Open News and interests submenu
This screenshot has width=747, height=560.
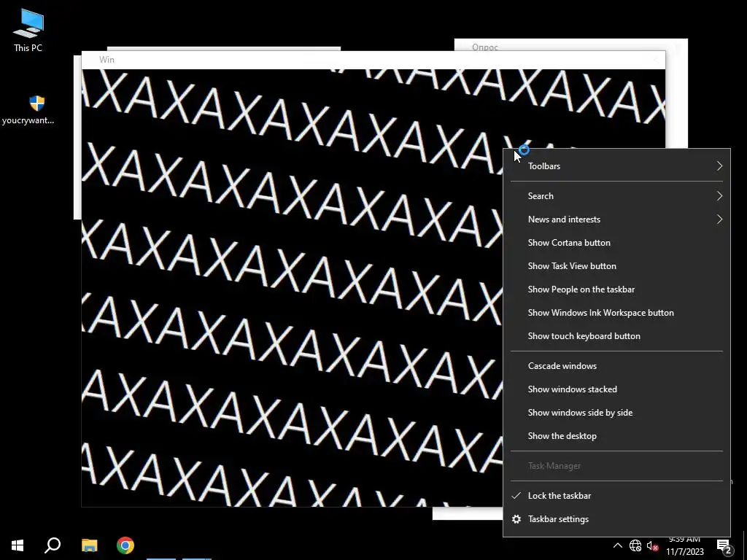(x=616, y=219)
